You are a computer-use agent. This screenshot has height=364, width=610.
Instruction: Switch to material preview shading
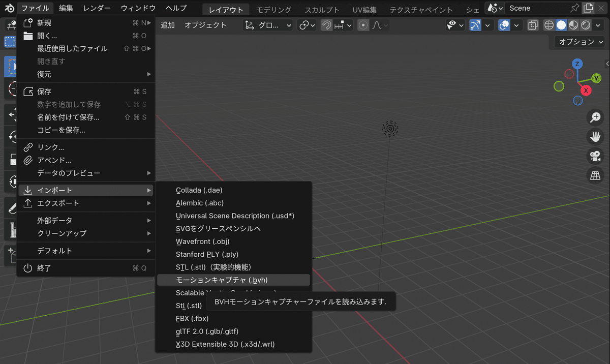[573, 25]
